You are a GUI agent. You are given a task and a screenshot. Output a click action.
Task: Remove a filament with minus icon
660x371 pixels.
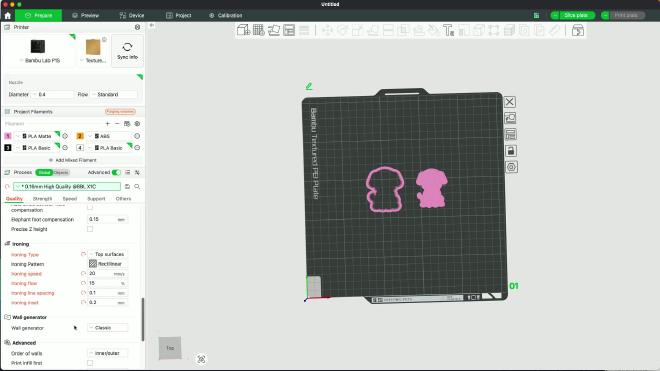[x=117, y=124]
